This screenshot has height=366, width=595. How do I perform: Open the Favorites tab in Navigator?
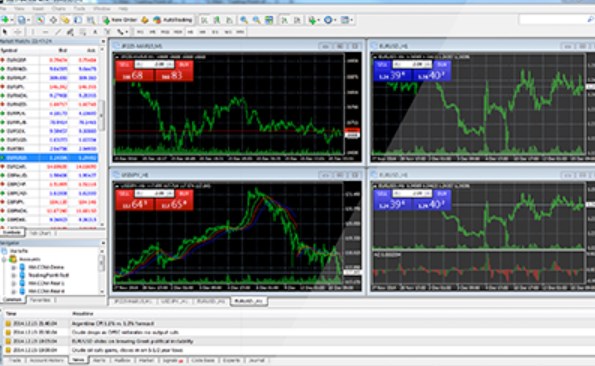[40, 300]
